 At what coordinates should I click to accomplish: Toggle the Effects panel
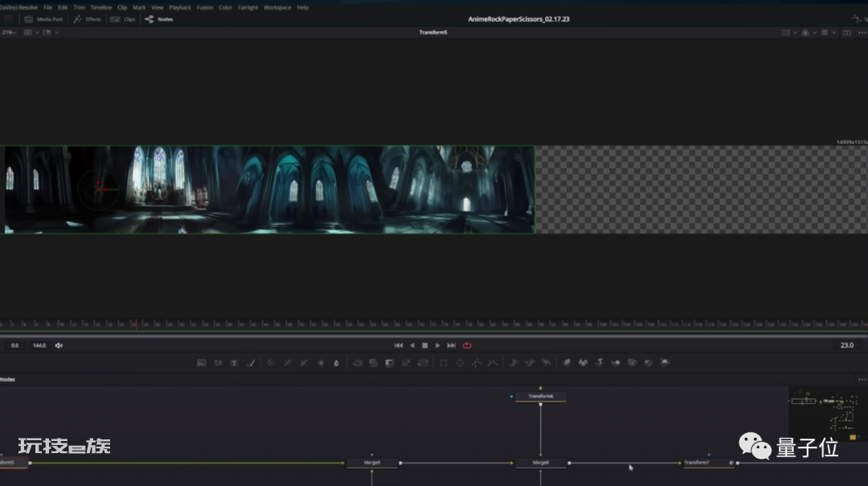(88, 18)
